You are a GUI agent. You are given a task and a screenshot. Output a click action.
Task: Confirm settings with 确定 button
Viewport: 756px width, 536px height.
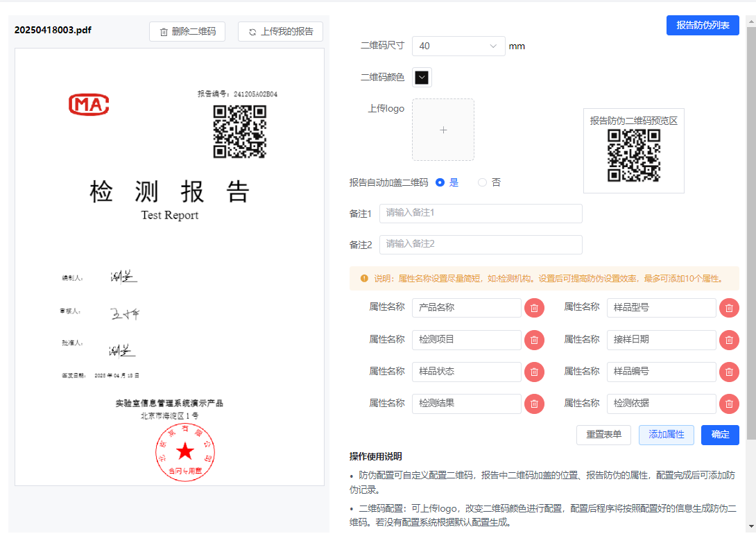point(720,435)
